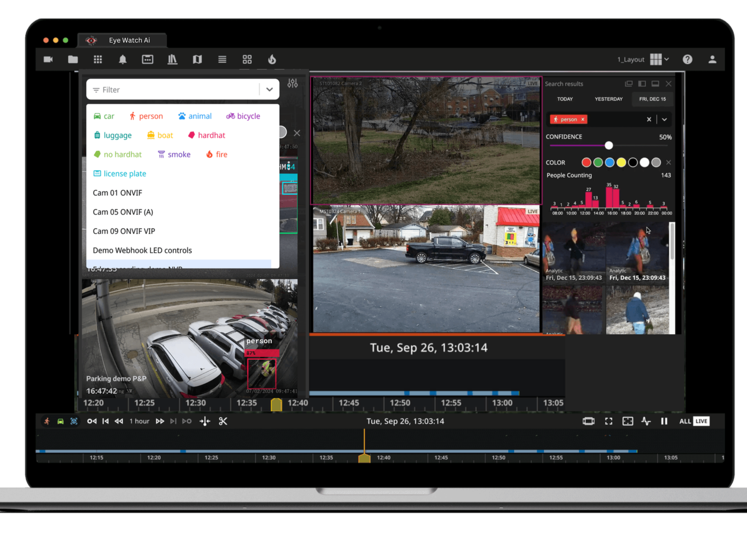
Task: Skip to previous segment
Action: tap(106, 421)
